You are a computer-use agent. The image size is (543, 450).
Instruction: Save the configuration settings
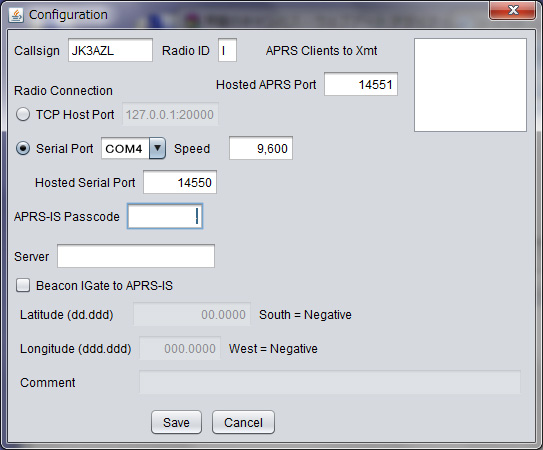tap(176, 422)
